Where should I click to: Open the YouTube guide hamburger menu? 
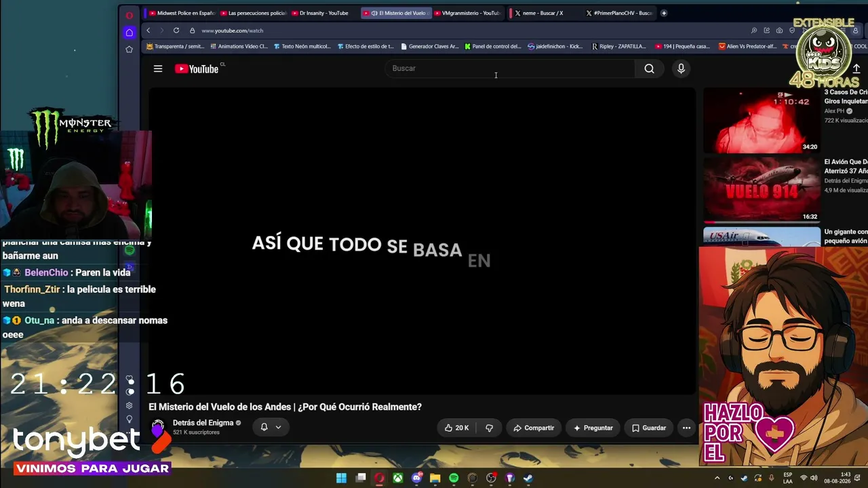tap(158, 68)
